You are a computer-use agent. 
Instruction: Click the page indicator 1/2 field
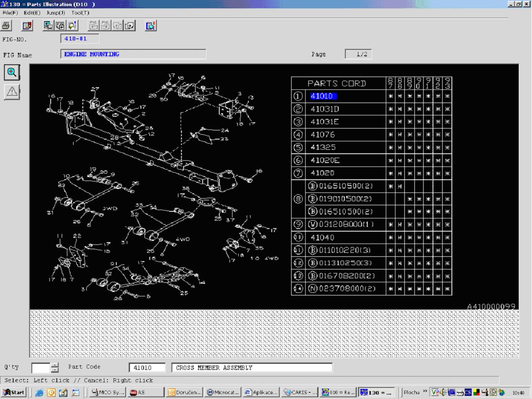(x=358, y=54)
